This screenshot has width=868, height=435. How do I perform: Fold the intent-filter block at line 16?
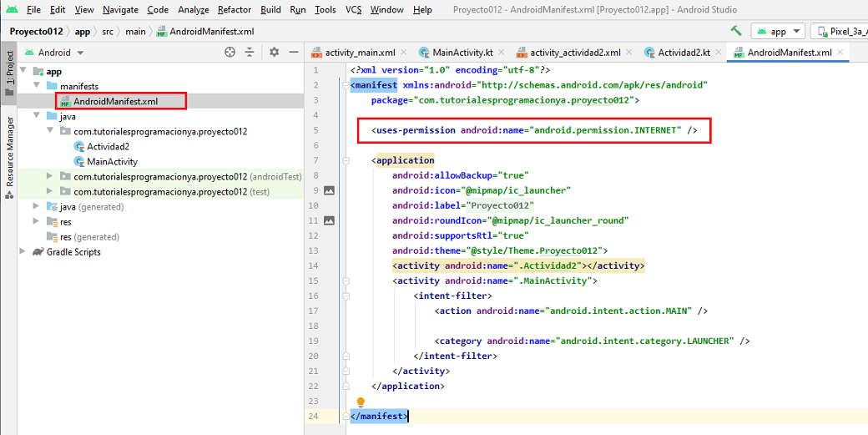click(346, 296)
